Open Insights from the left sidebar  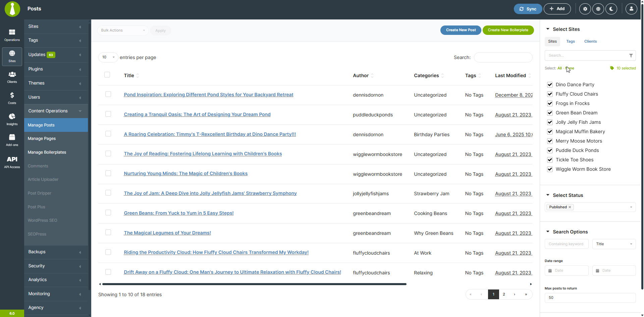pos(12,119)
